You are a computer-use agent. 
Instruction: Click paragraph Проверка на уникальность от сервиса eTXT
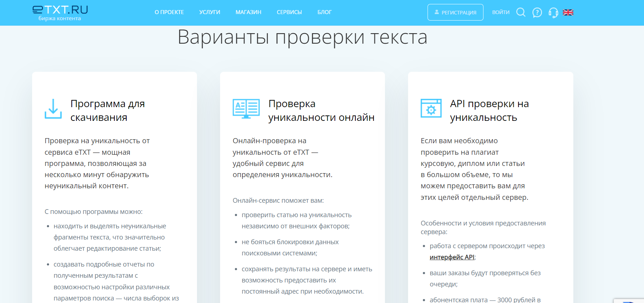(x=97, y=163)
